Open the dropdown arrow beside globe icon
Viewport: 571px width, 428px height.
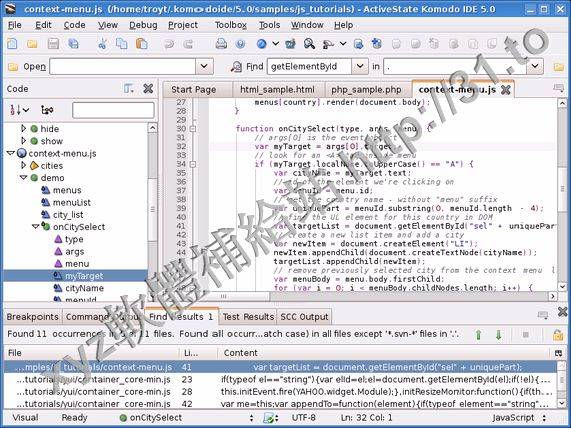[x=276, y=44]
